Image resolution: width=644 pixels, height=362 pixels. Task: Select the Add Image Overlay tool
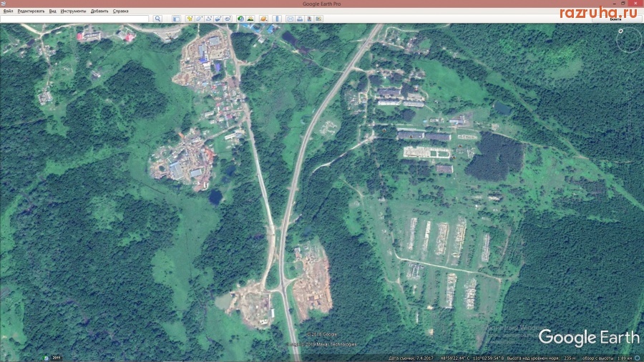click(217, 19)
